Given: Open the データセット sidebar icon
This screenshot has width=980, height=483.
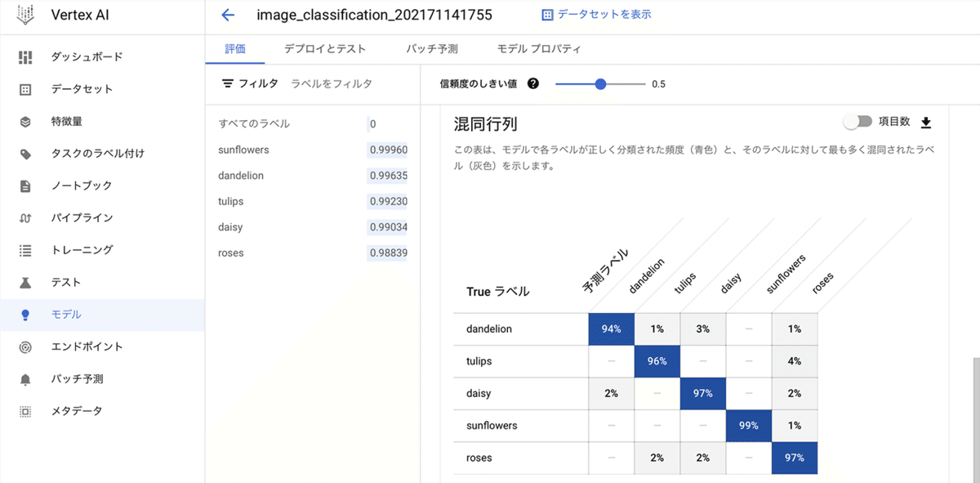Looking at the screenshot, I should point(25,89).
